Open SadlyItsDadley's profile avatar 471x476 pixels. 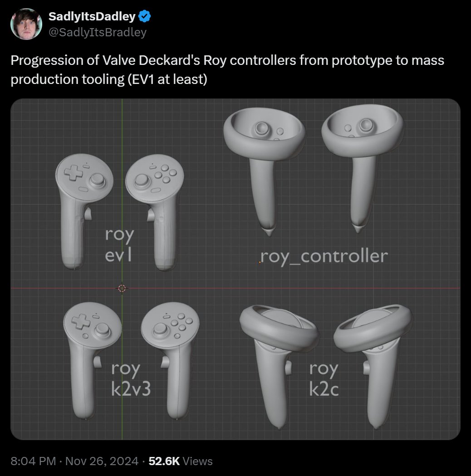pyautogui.click(x=26, y=24)
